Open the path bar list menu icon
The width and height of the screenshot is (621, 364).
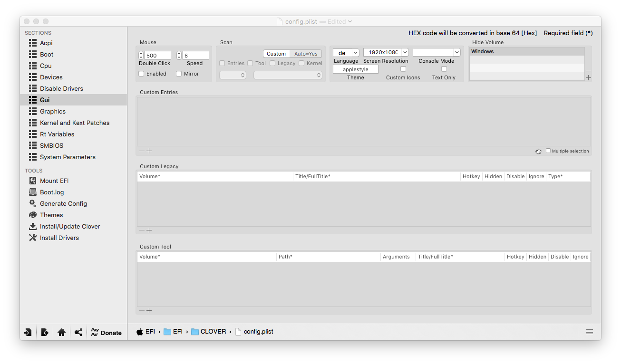click(x=590, y=332)
